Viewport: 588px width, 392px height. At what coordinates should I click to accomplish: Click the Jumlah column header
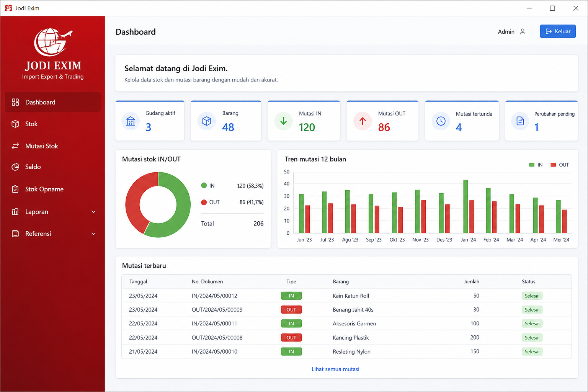(472, 281)
